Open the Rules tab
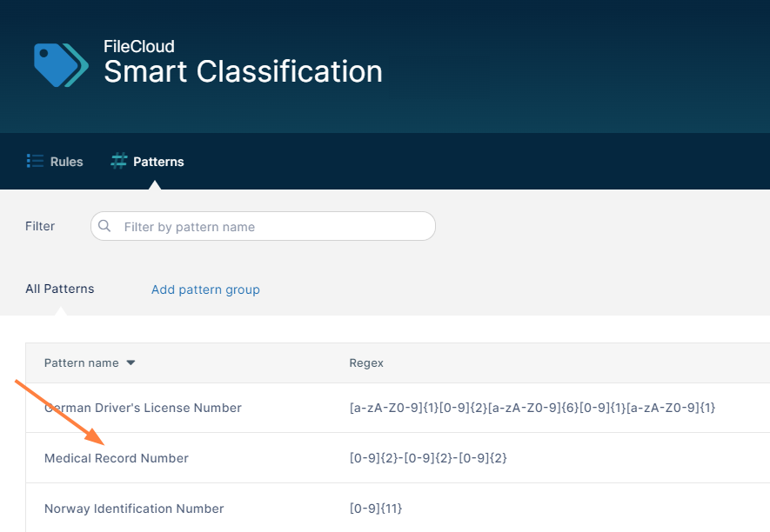770x532 pixels. 55,162
